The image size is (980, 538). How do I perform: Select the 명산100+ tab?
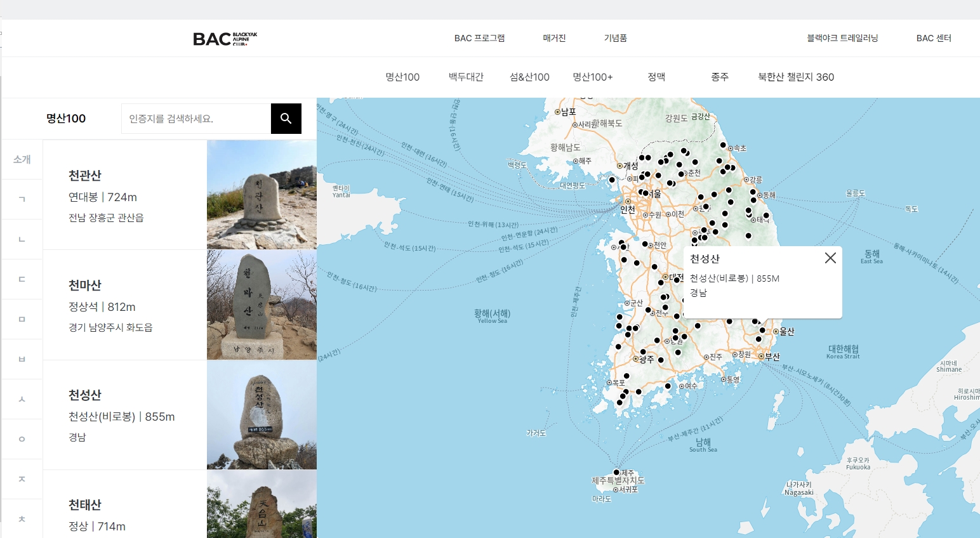593,77
